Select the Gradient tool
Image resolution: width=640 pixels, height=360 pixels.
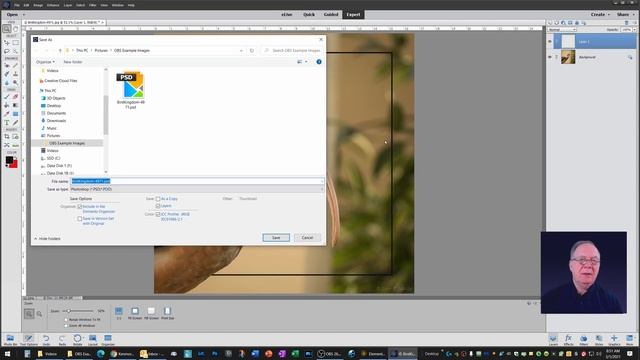(x=16, y=105)
